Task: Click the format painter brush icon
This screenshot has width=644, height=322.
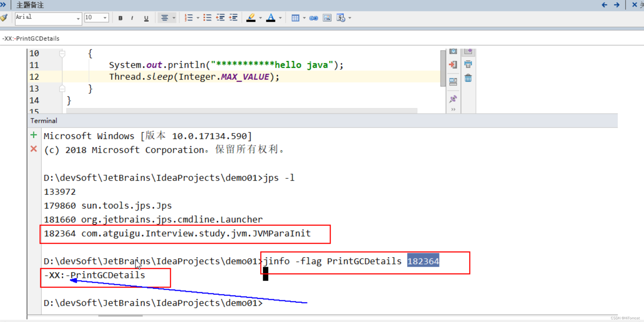Action: click(x=4, y=18)
